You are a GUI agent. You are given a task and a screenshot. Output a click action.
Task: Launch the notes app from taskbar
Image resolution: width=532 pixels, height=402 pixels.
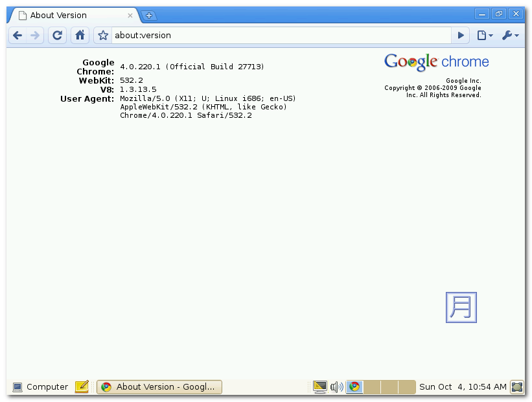pos(82,387)
